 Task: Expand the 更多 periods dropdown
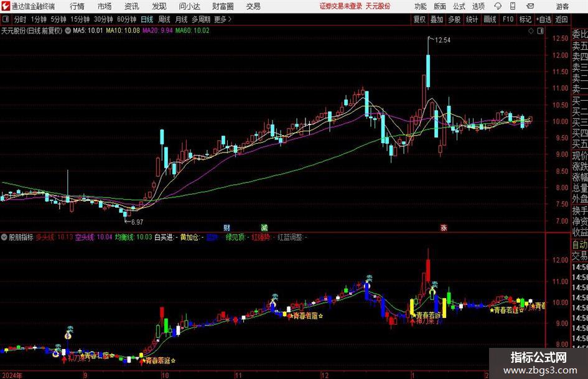point(223,19)
